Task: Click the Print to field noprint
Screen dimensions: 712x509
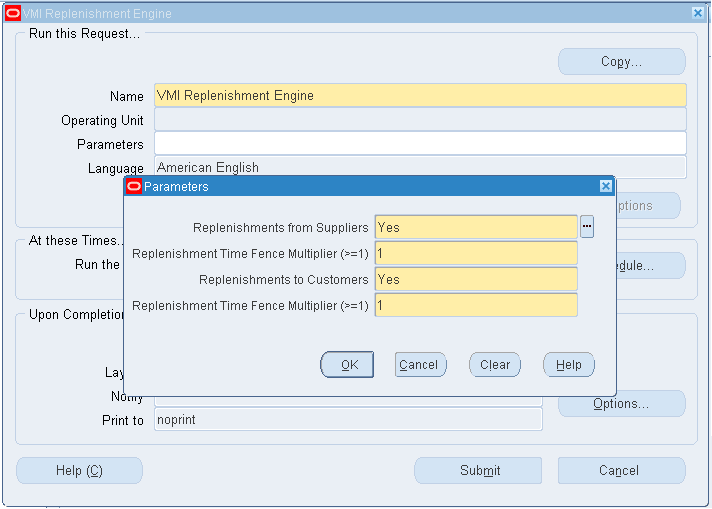Action: click(348, 419)
